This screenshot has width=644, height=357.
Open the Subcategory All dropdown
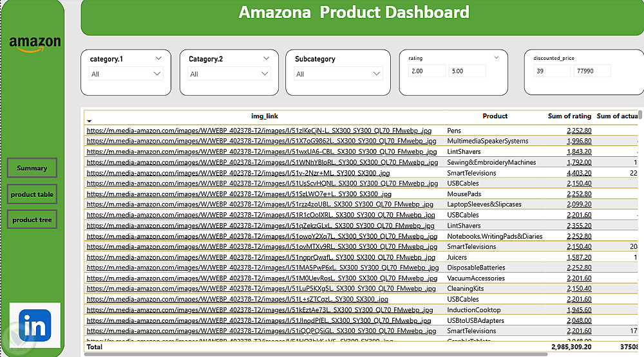[x=338, y=74]
